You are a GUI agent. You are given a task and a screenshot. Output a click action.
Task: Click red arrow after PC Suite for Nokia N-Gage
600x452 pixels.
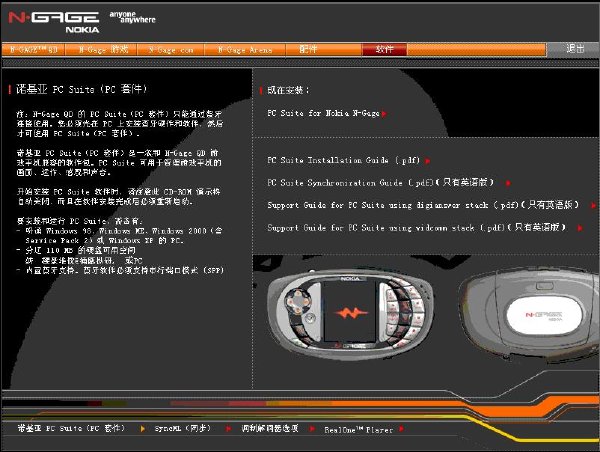point(384,114)
